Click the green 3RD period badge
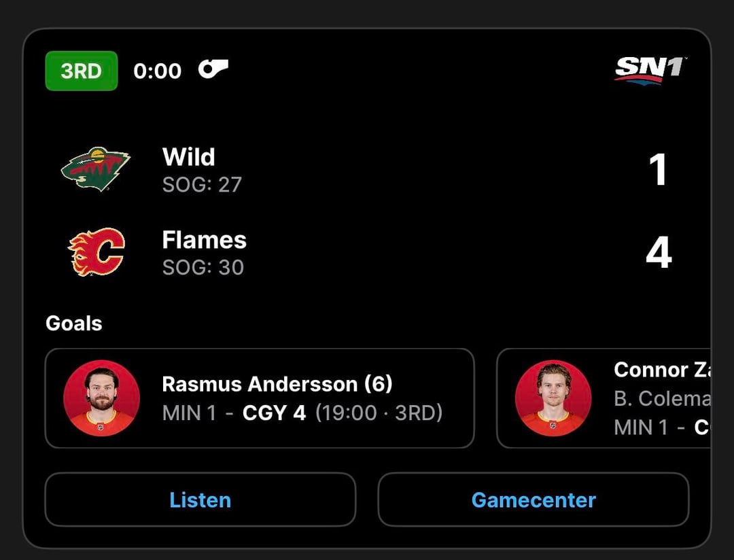This screenshot has width=734, height=560. pyautogui.click(x=81, y=71)
